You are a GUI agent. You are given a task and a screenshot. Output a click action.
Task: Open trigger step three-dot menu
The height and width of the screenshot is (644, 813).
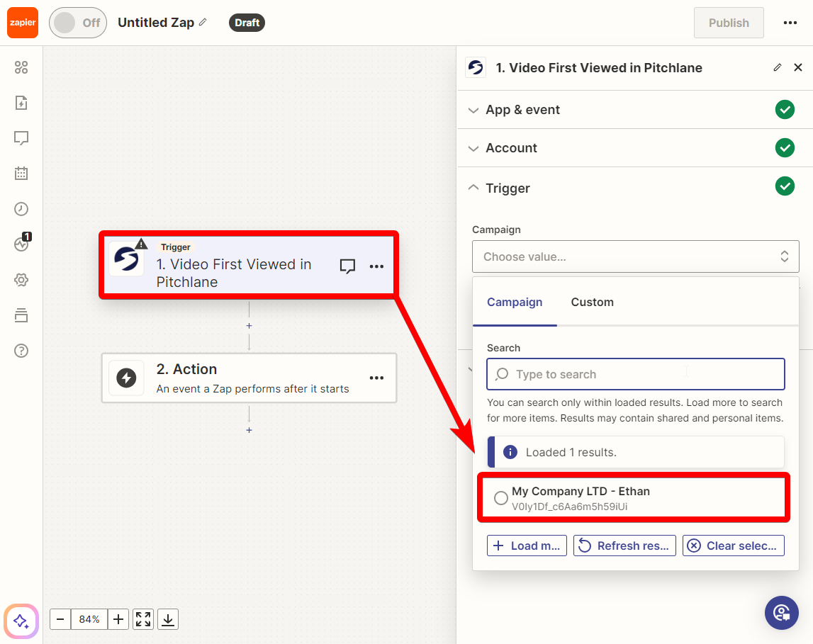tap(376, 266)
